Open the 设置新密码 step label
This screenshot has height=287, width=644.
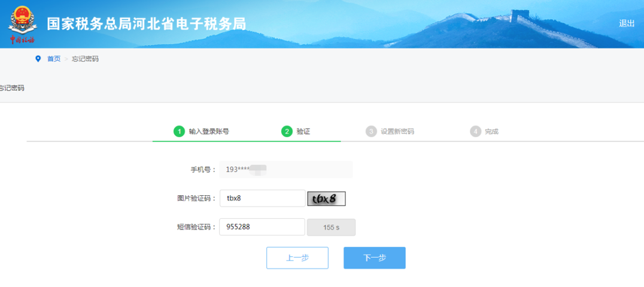(x=397, y=132)
